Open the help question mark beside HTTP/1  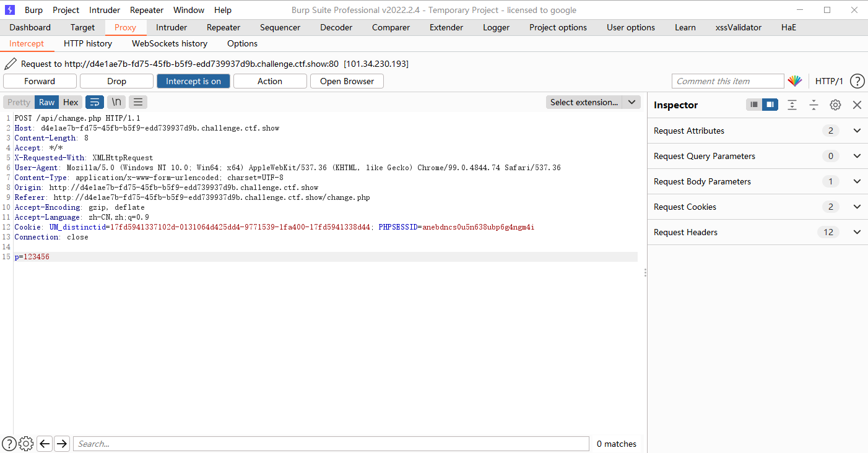857,81
